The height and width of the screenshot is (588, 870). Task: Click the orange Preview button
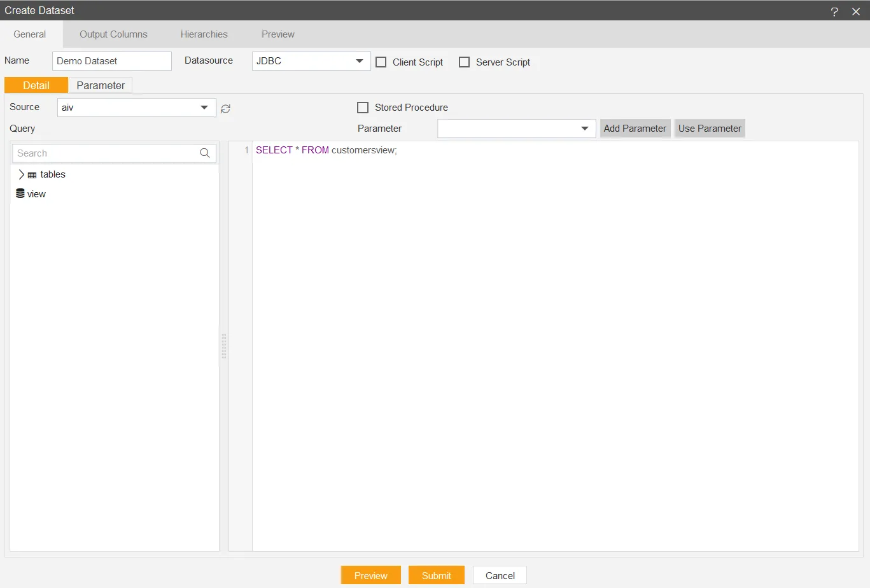coord(371,575)
